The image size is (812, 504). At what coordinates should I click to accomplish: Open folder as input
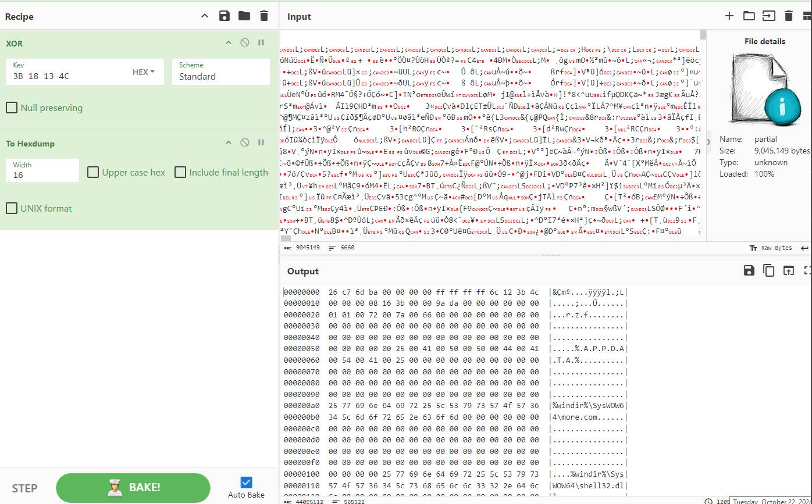[x=749, y=16]
